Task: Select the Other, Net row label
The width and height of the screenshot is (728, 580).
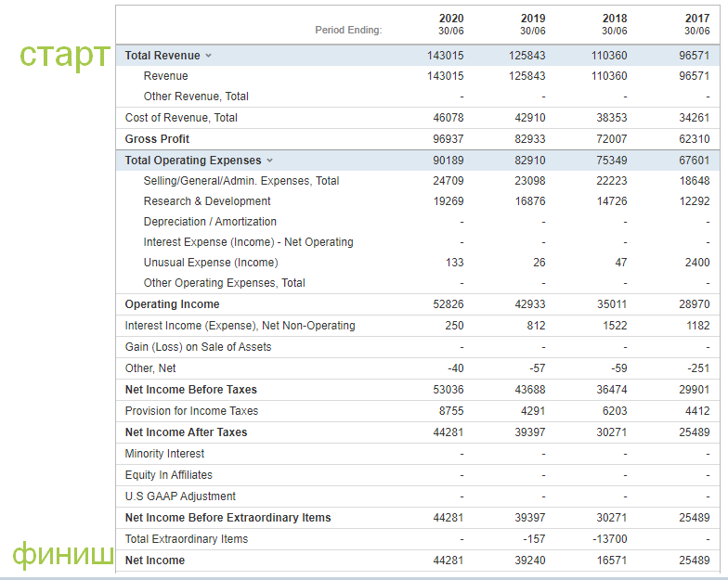Action: coord(150,368)
